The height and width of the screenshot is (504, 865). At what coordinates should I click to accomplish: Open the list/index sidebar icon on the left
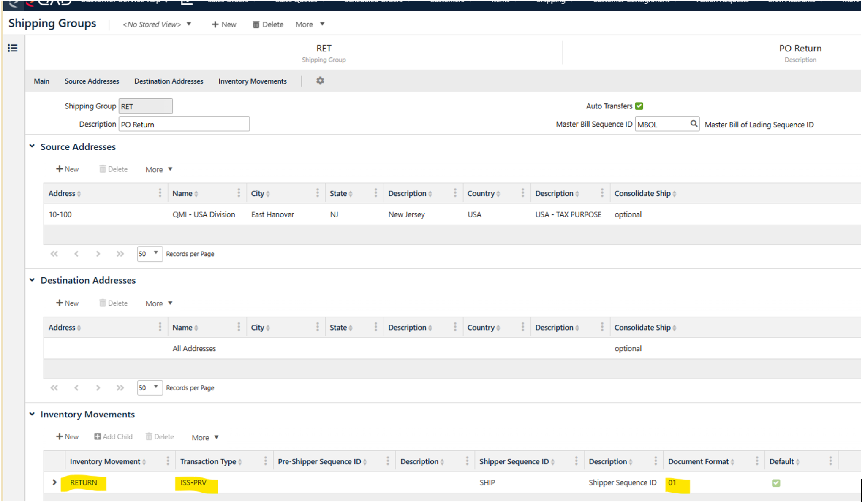tap(12, 48)
